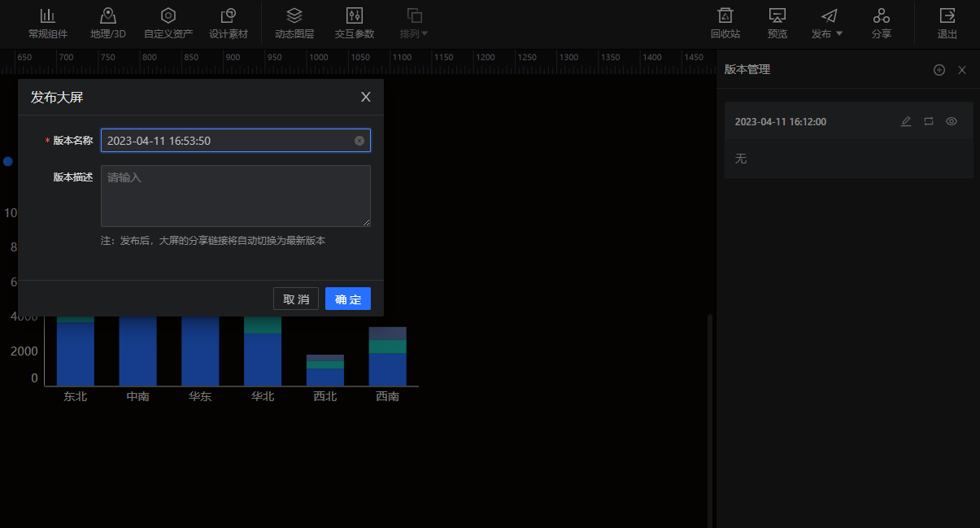Open the 回收站 recycle bin
980x528 pixels.
click(725, 23)
